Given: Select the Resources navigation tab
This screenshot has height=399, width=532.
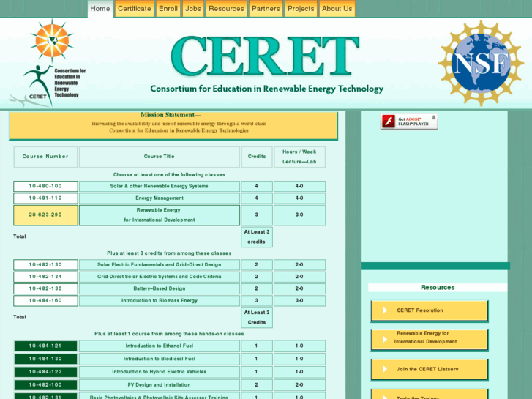Looking at the screenshot, I should (226, 9).
